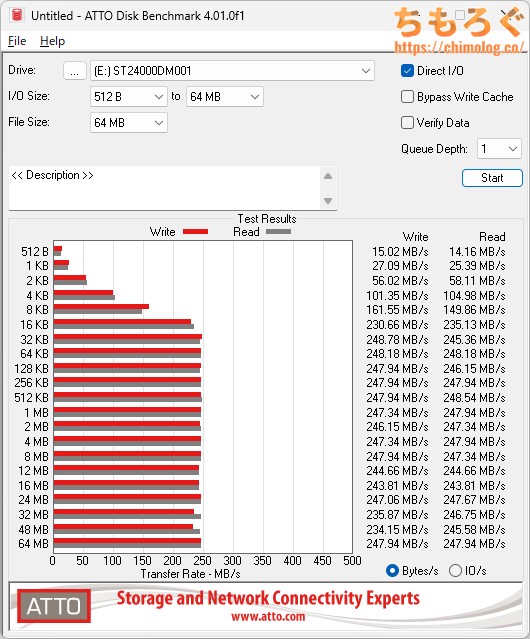
Task: Click the description scroll up arrow
Action: coord(328,176)
